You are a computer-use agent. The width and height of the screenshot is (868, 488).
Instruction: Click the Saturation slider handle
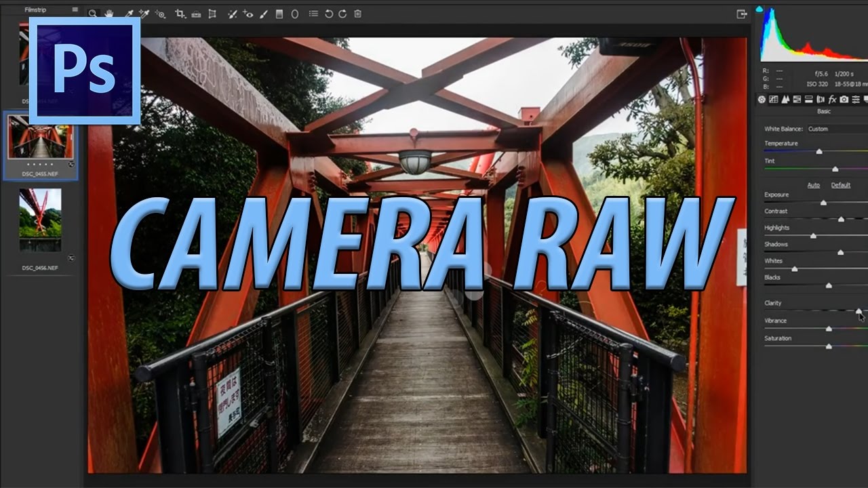pyautogui.click(x=829, y=346)
